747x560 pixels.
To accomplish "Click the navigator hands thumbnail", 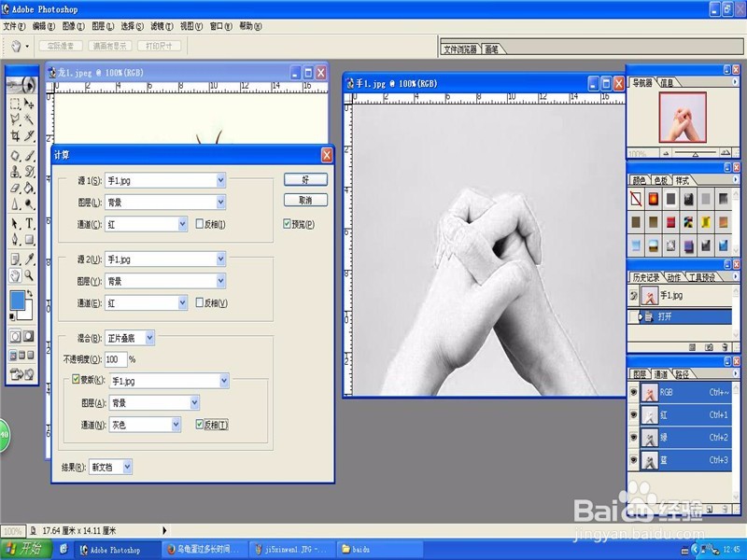I will pos(683,118).
